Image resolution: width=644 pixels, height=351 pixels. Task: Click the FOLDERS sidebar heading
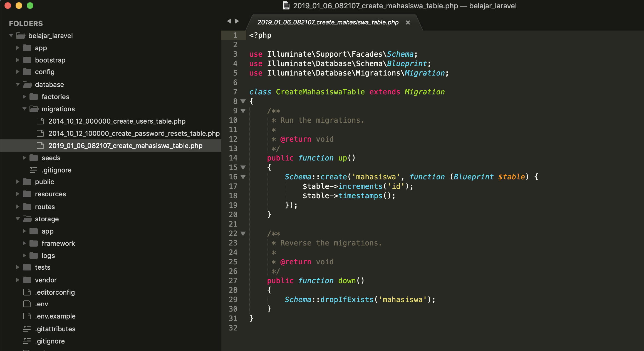[x=26, y=23]
